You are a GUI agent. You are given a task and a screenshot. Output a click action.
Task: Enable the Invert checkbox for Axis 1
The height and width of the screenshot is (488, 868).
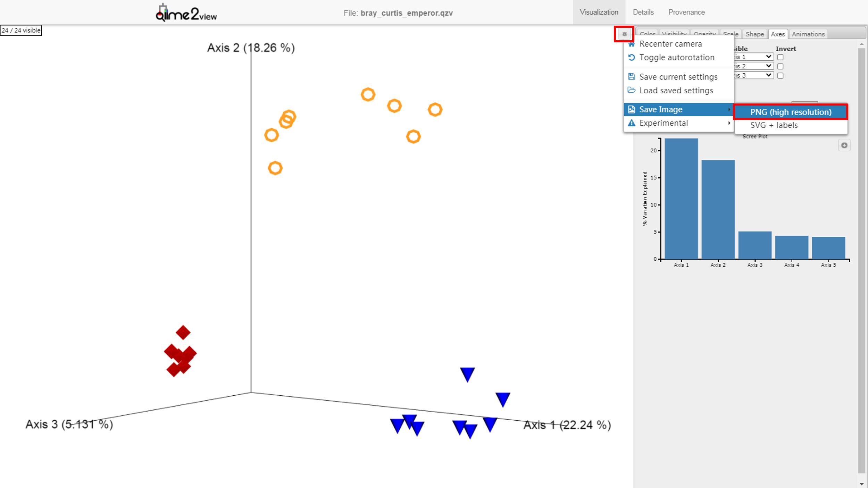(780, 57)
